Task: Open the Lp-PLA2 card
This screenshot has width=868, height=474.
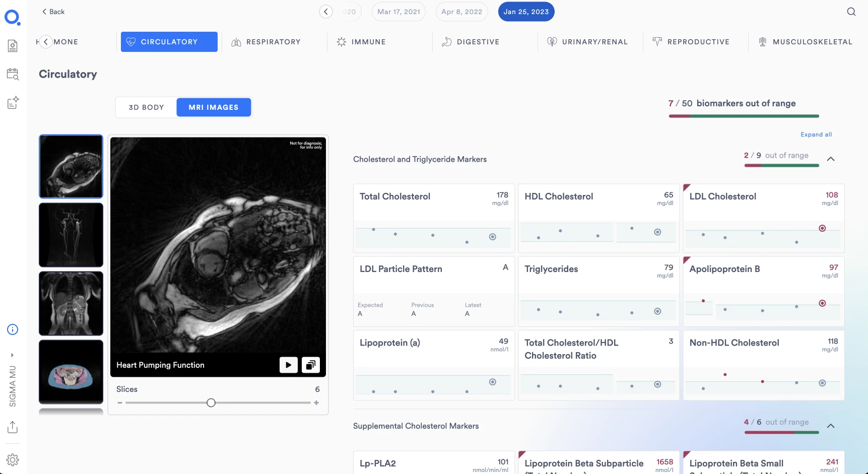Action: (x=434, y=463)
